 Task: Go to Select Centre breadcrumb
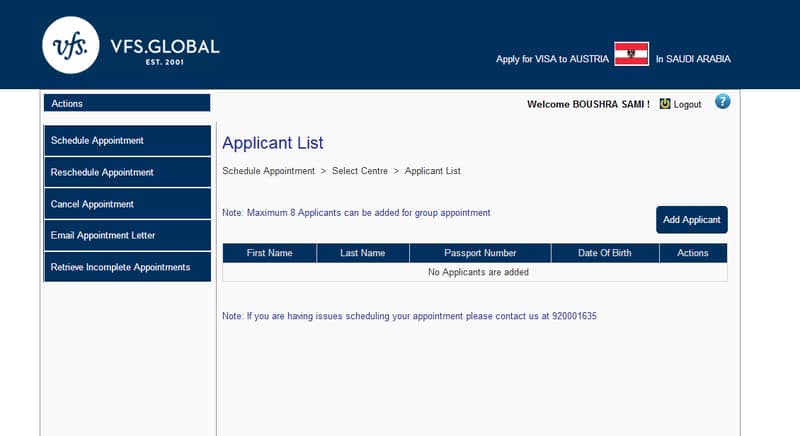click(360, 171)
